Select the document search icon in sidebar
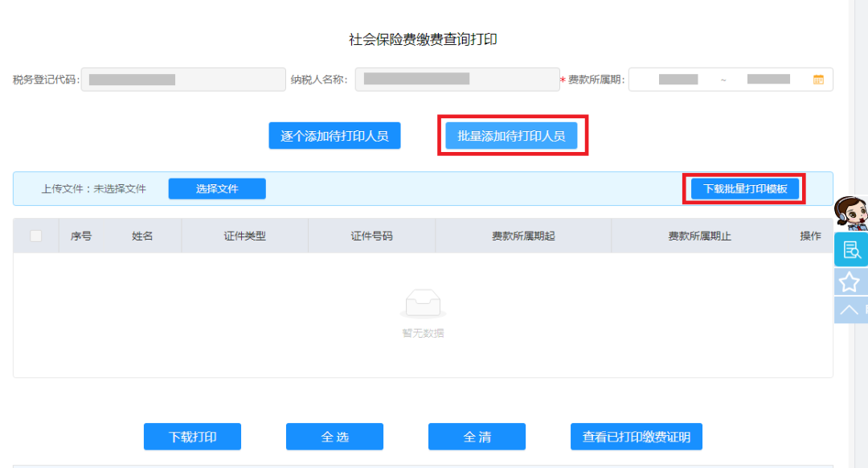The image size is (868, 468). [x=851, y=249]
